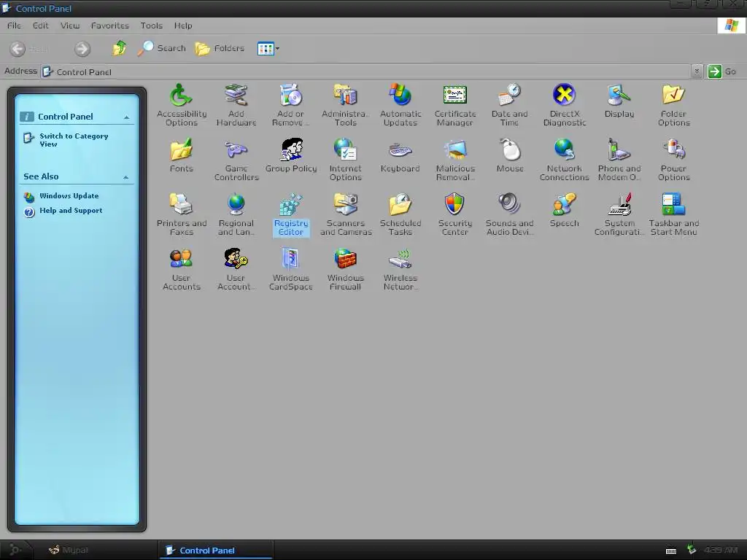Open Accessibility Options applet

pos(182,105)
